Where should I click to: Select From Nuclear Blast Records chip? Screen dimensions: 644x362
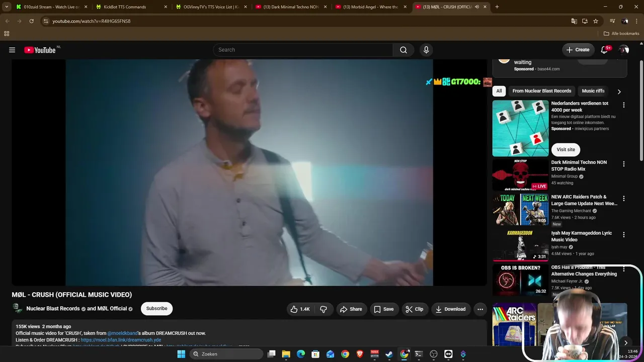tap(542, 91)
